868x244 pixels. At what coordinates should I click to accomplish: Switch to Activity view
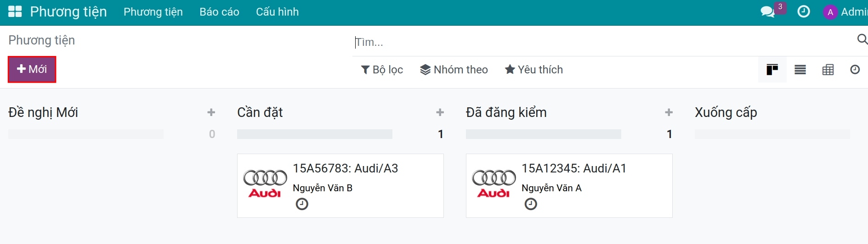855,70
